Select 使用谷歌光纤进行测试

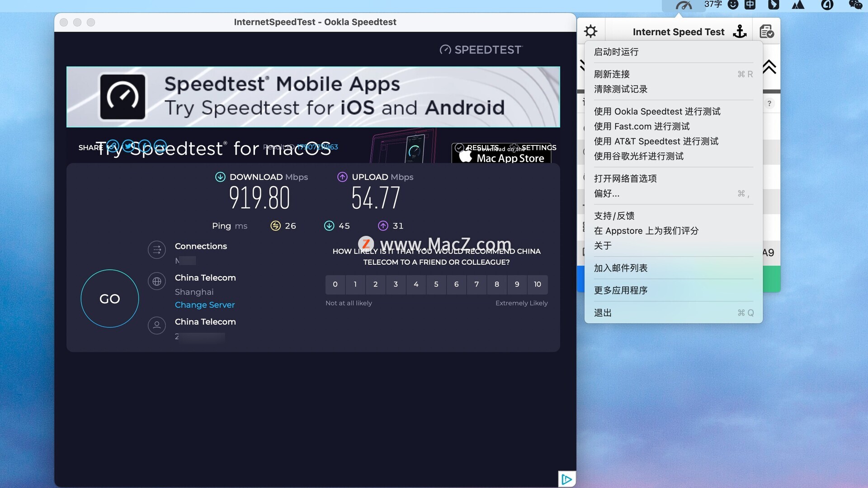pos(673,156)
